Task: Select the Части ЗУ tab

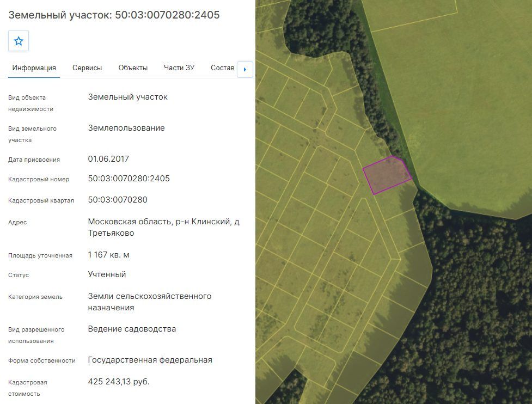Action: (179, 68)
